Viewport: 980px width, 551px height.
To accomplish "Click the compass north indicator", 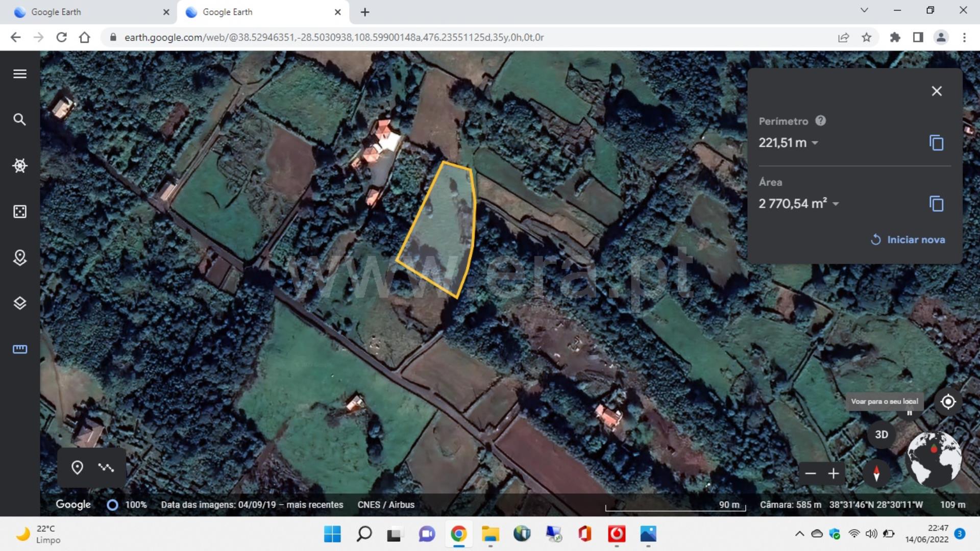I will (876, 473).
